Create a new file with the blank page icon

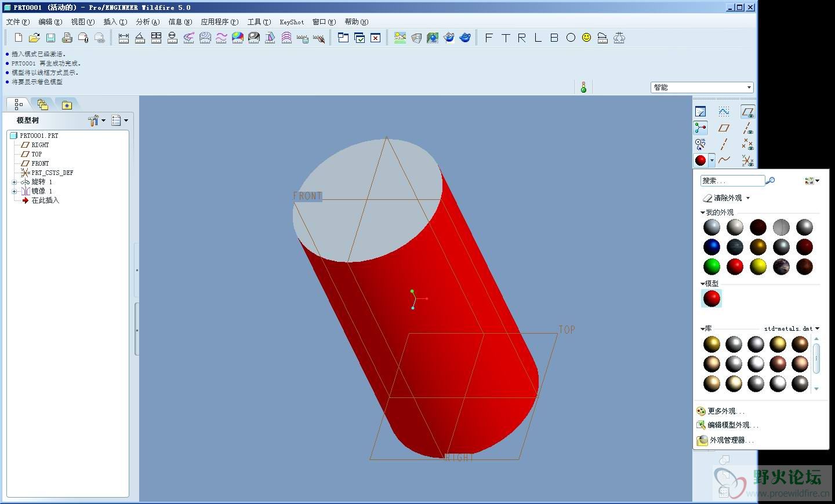[x=19, y=38]
